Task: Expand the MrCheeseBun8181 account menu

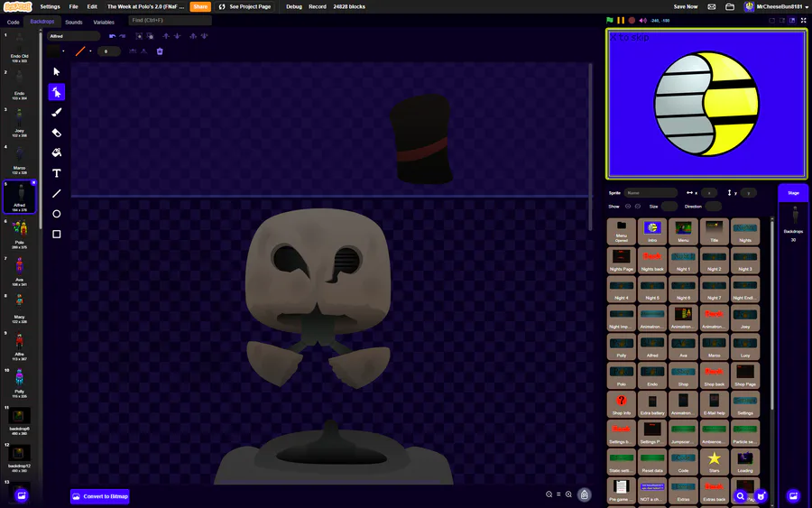Action: click(776, 6)
